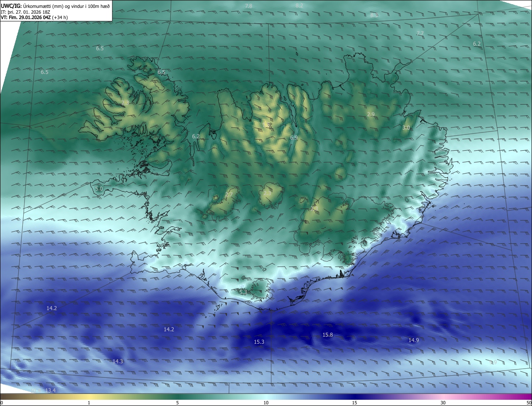Click the 2.9 value in northeast Iceland

(371, 114)
